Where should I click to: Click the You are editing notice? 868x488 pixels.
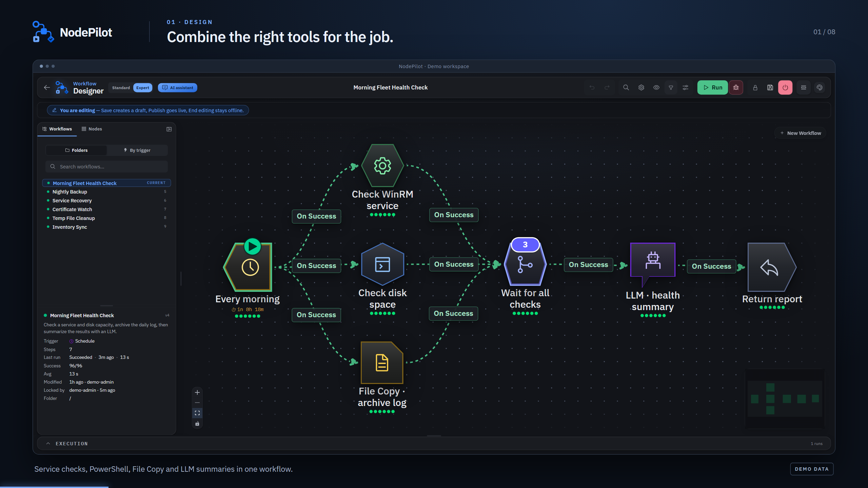tap(148, 110)
